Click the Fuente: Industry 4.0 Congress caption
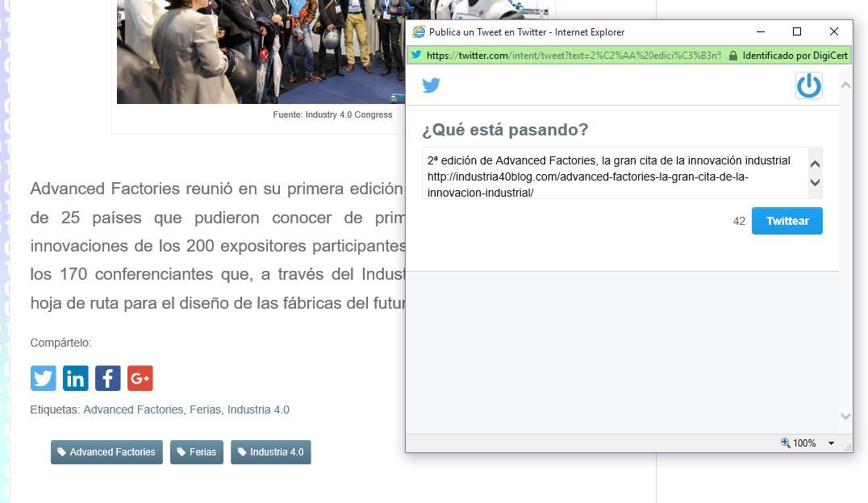 pyautogui.click(x=332, y=114)
